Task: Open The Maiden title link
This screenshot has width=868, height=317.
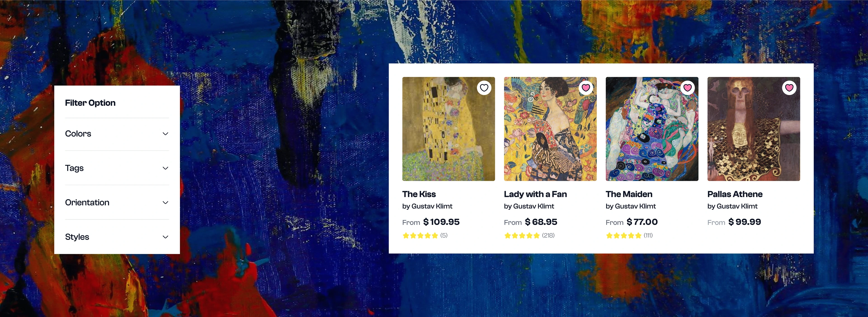Action: (x=629, y=194)
